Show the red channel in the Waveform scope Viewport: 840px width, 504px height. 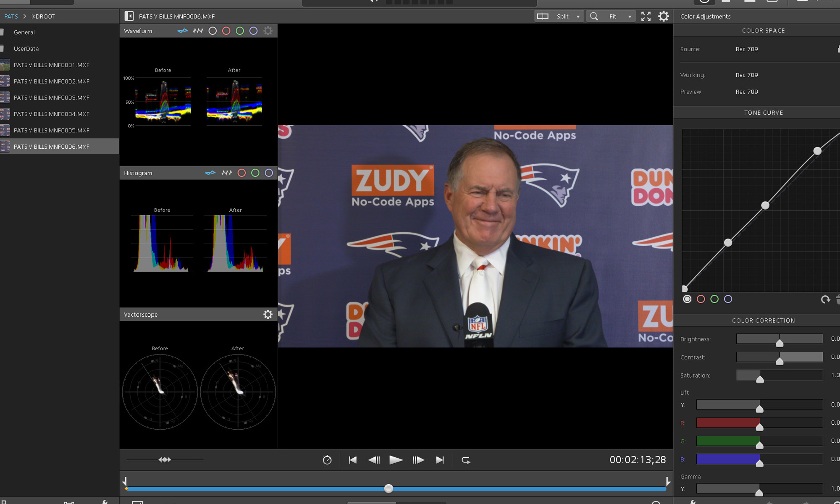[226, 31]
